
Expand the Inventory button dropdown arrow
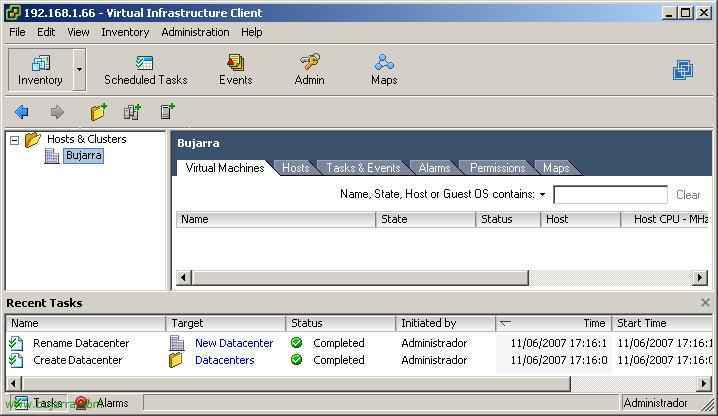point(79,70)
